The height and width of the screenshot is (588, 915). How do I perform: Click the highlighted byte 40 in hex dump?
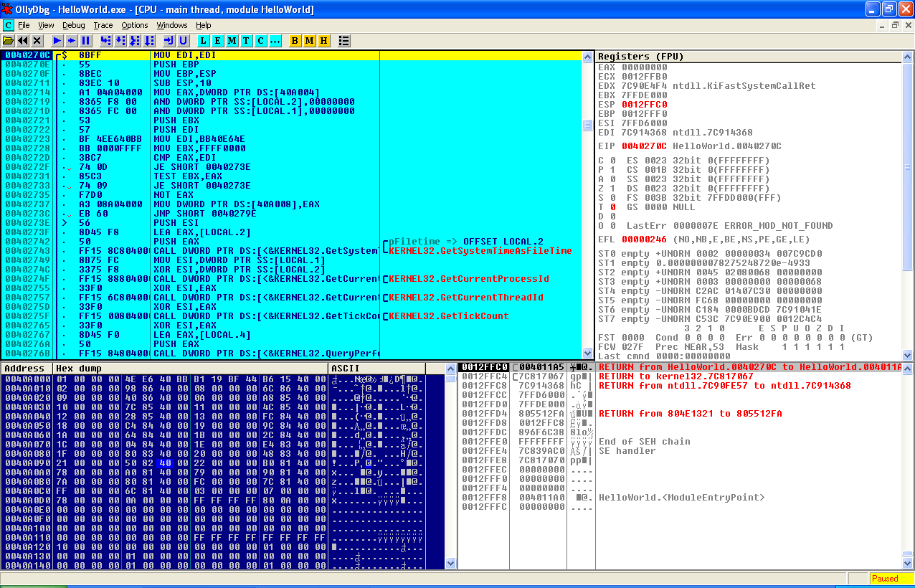point(164,463)
